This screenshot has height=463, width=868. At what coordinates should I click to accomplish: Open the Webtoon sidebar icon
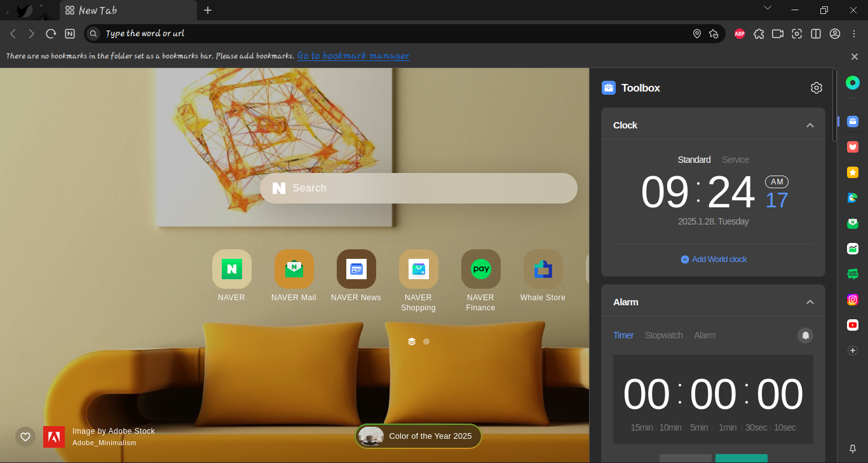853,274
